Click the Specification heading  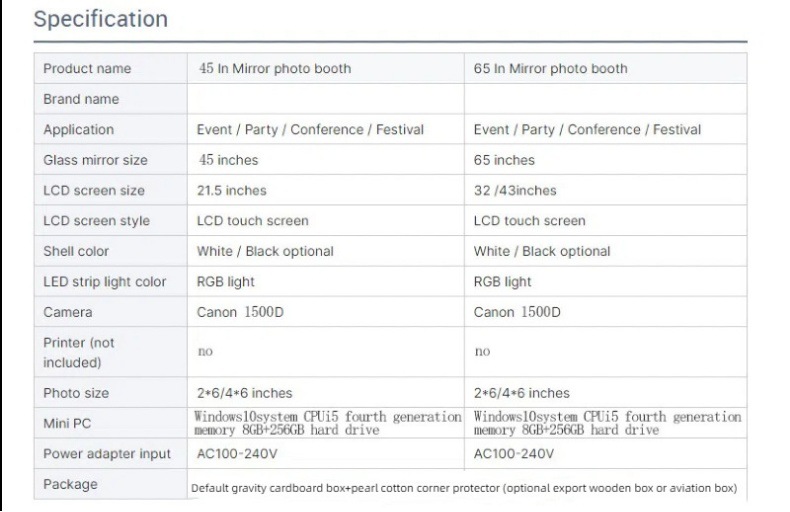coord(101,19)
